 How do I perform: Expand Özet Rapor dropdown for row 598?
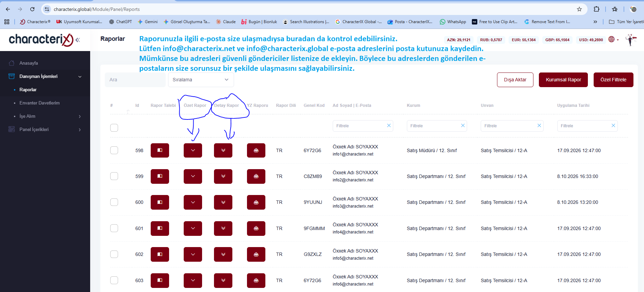coord(193,150)
